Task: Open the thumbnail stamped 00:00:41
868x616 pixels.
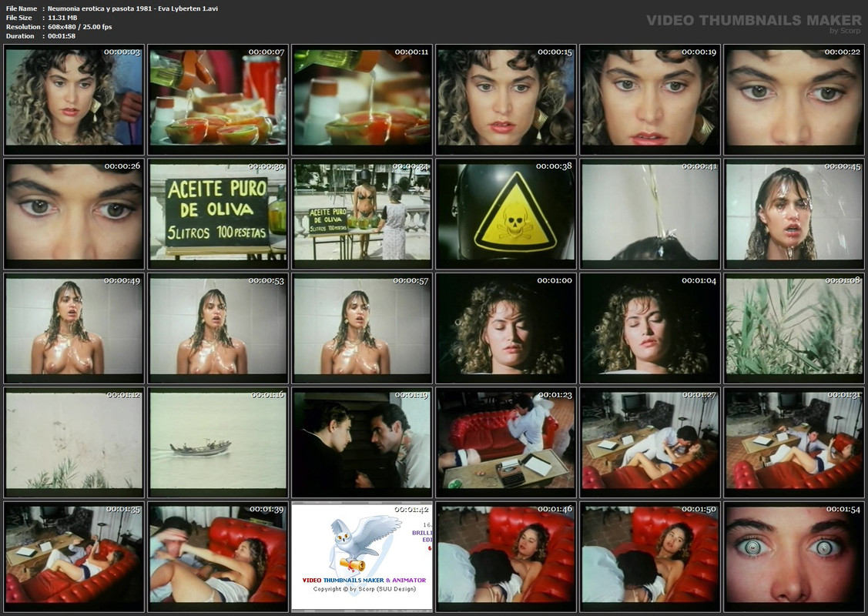Action: click(650, 213)
